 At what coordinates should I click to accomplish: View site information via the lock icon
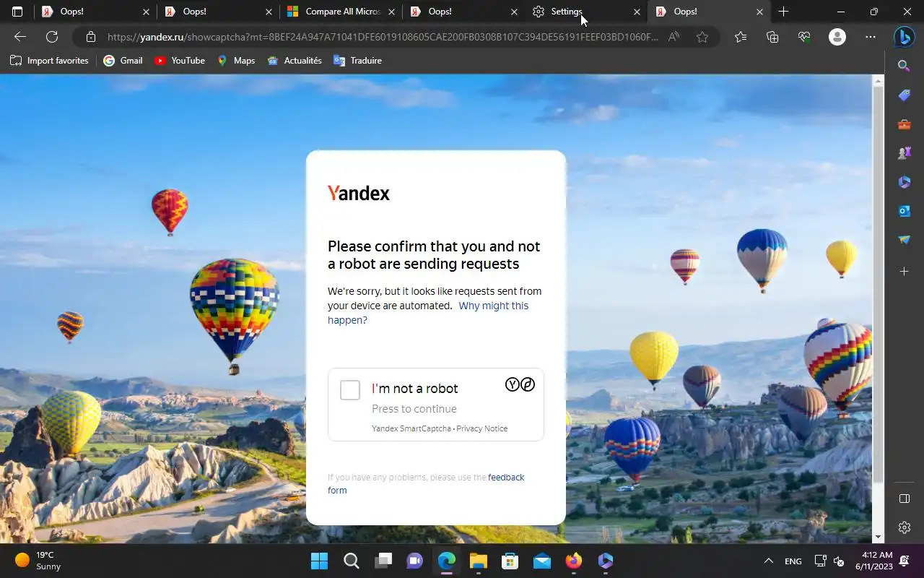click(x=90, y=37)
